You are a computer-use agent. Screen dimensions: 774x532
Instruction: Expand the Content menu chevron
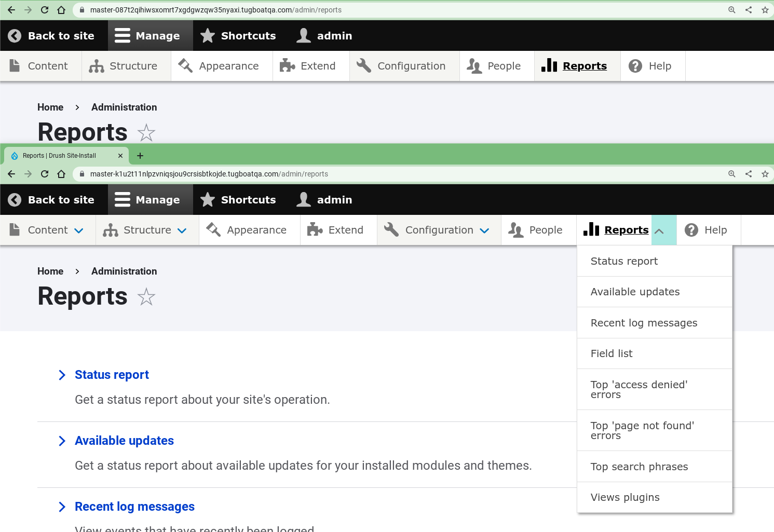pyautogui.click(x=79, y=230)
